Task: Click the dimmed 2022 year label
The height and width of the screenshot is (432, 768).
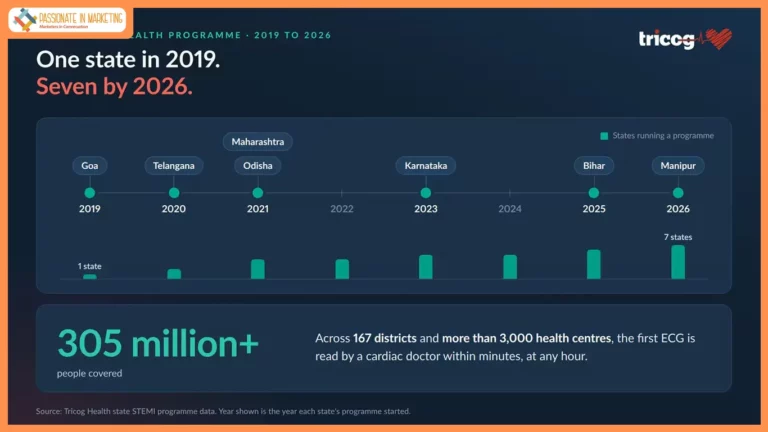Action: point(342,209)
